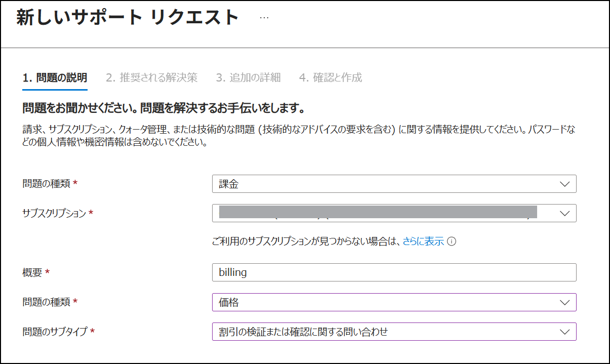Switch to the 1. 問題の説明 tab
This screenshot has width=610, height=364.
click(55, 78)
